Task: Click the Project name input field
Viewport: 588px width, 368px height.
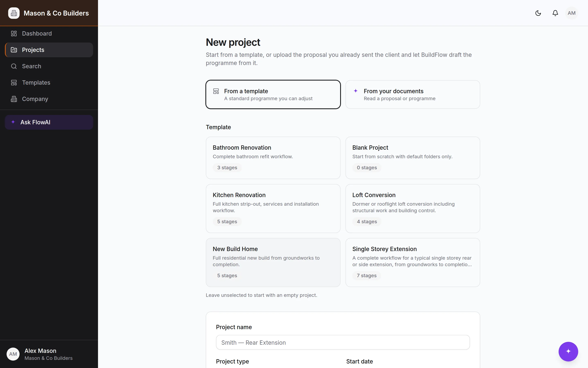Action: point(343,342)
